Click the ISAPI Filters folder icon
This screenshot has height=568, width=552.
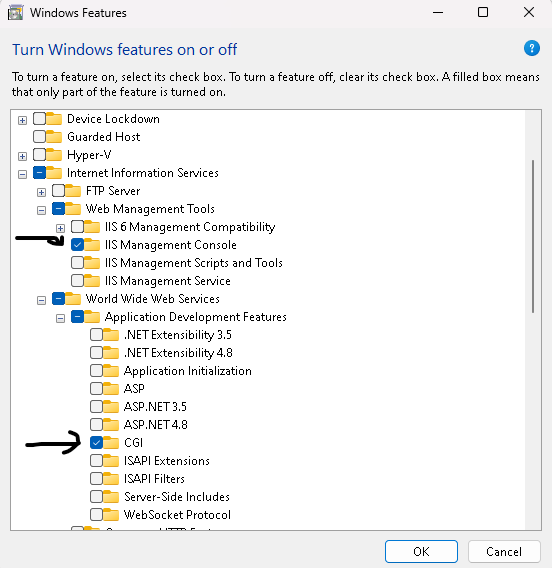[x=110, y=479]
